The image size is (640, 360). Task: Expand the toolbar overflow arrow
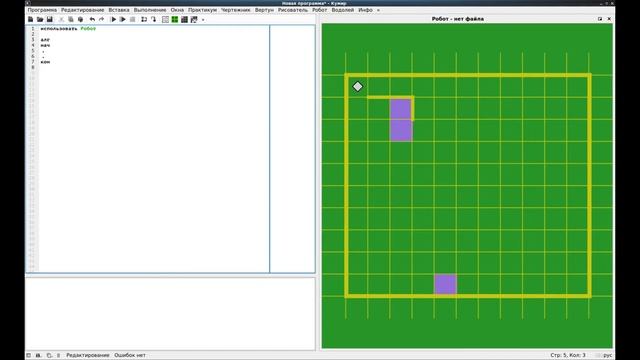[203, 20]
